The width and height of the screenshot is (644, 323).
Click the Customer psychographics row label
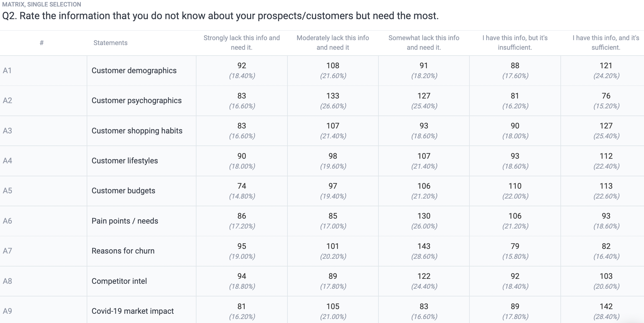[136, 100]
